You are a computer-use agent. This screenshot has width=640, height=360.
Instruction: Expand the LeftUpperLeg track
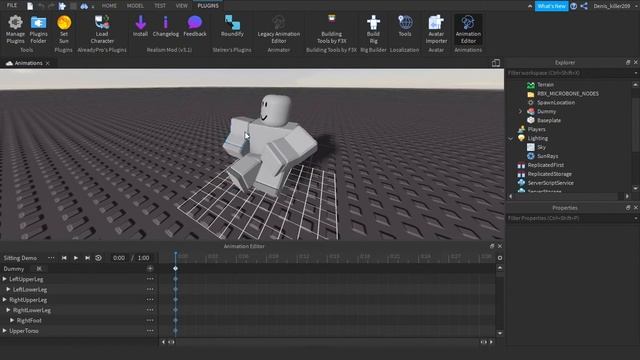[x=4, y=279]
